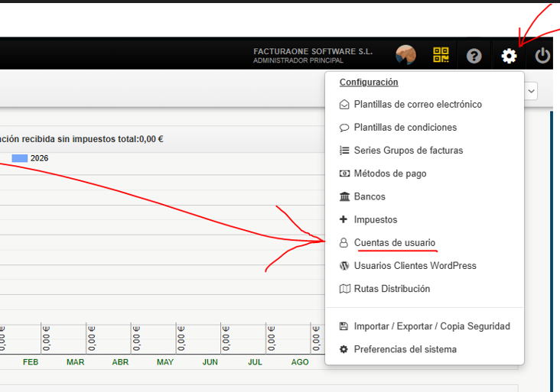Image resolution: width=560 pixels, height=392 pixels.
Task: Click the MAY month label on chart
Action: tap(165, 362)
